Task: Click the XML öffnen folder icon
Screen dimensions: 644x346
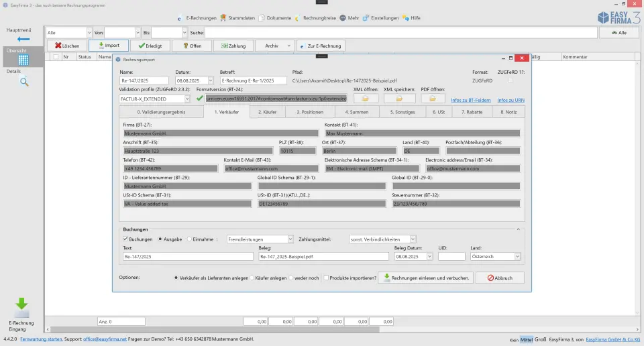Action: (x=365, y=99)
